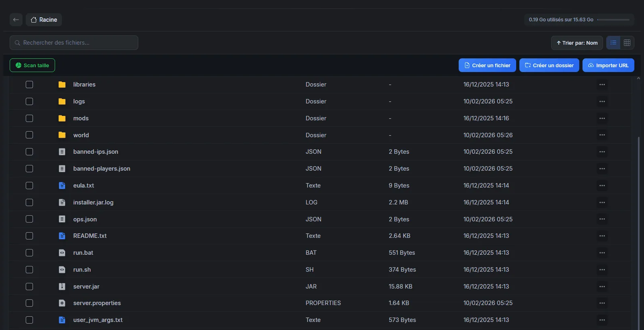Screen dimensions: 644x330
Task: Click the server.jar archive icon
Action: tap(62, 287)
